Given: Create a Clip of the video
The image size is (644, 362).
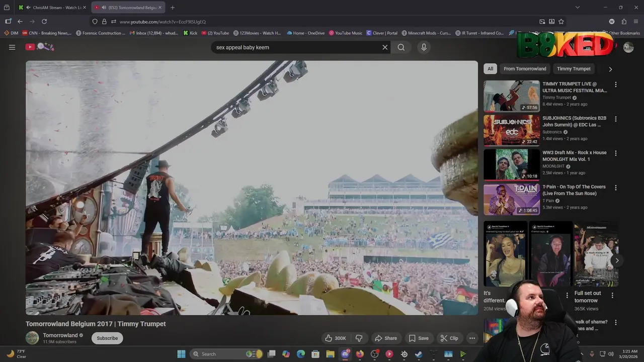Looking at the screenshot, I should 449,338.
